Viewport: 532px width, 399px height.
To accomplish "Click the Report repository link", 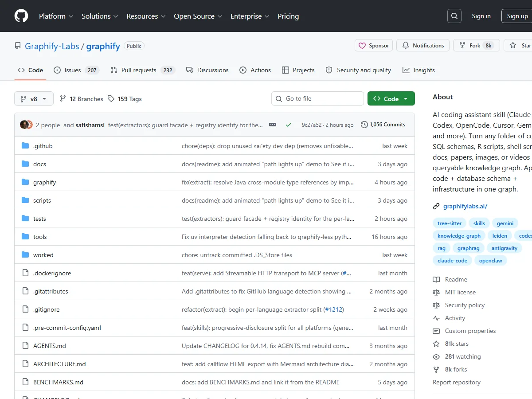I will (x=457, y=382).
